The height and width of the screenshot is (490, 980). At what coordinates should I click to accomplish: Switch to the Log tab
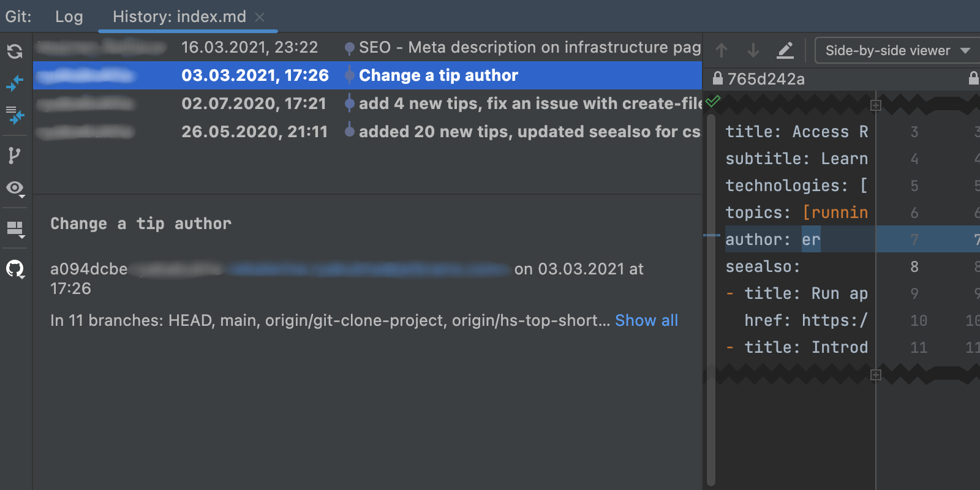point(69,17)
